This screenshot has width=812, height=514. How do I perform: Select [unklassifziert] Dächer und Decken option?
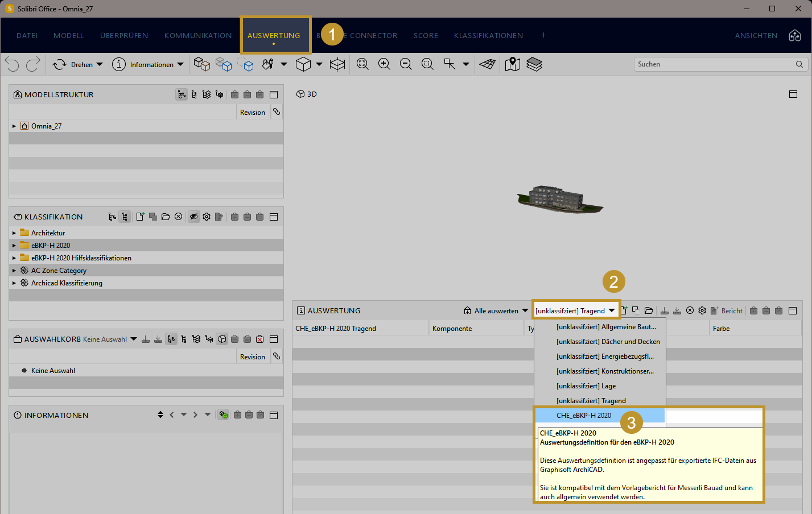(x=608, y=342)
